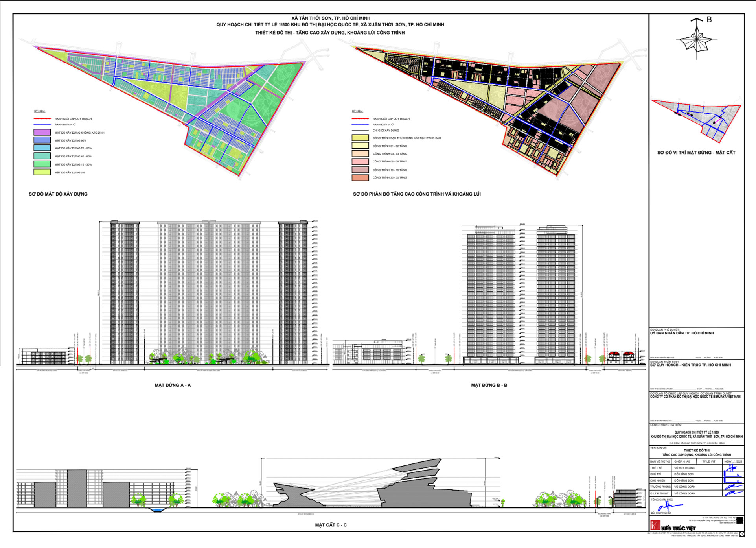The image size is (756, 548).
Task: Click the designer name 'VŨ HUY HOÀNG'
Action: [x=685, y=468]
